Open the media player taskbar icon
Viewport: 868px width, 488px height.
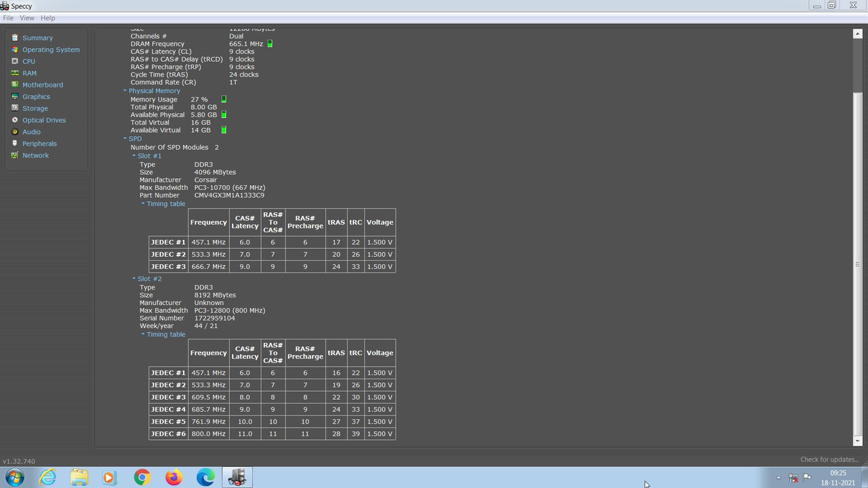pyautogui.click(x=109, y=477)
